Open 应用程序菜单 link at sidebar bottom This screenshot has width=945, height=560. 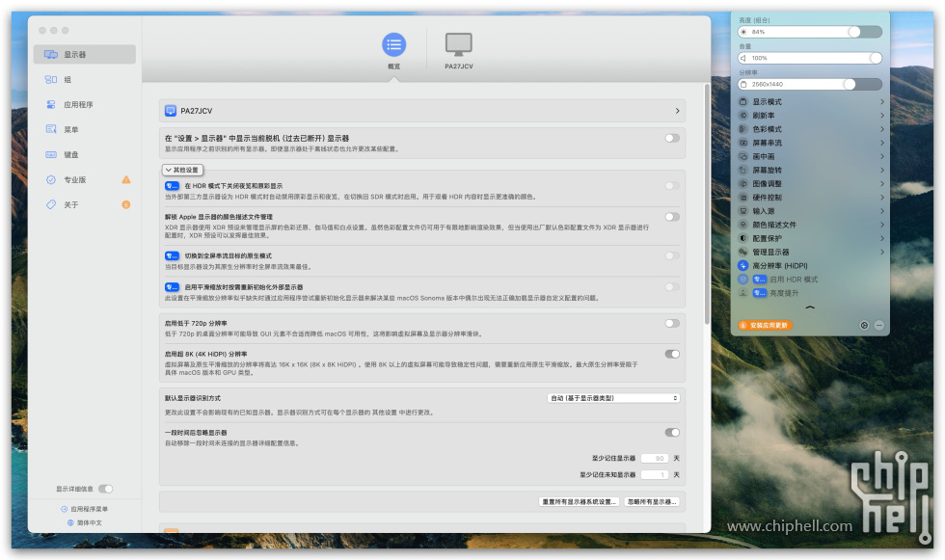click(x=85, y=510)
